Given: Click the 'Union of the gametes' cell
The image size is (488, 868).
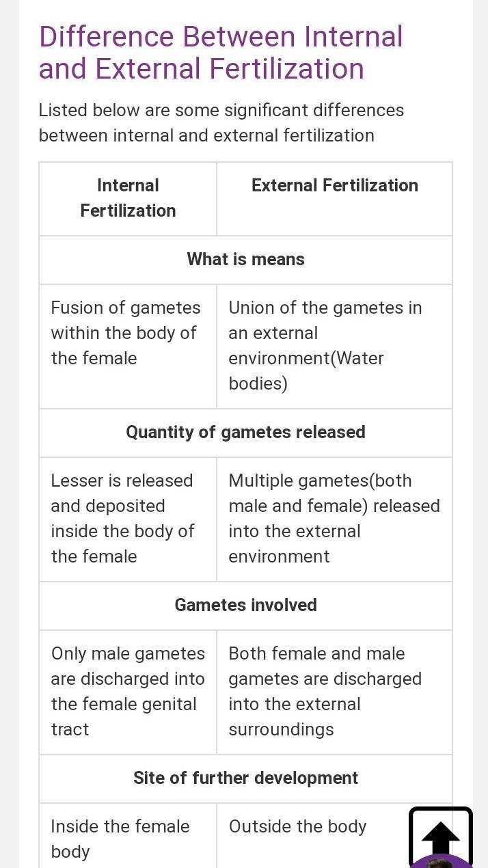Looking at the screenshot, I should coord(334,347).
